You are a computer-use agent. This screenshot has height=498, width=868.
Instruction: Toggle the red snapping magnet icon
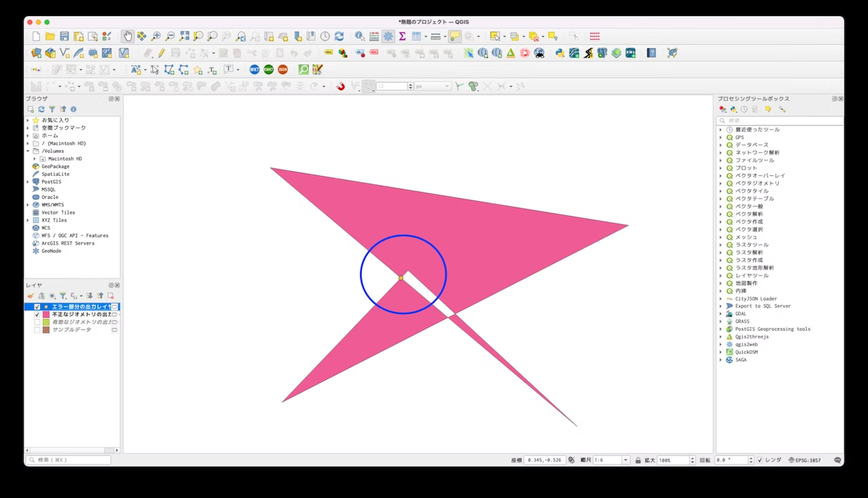341,87
